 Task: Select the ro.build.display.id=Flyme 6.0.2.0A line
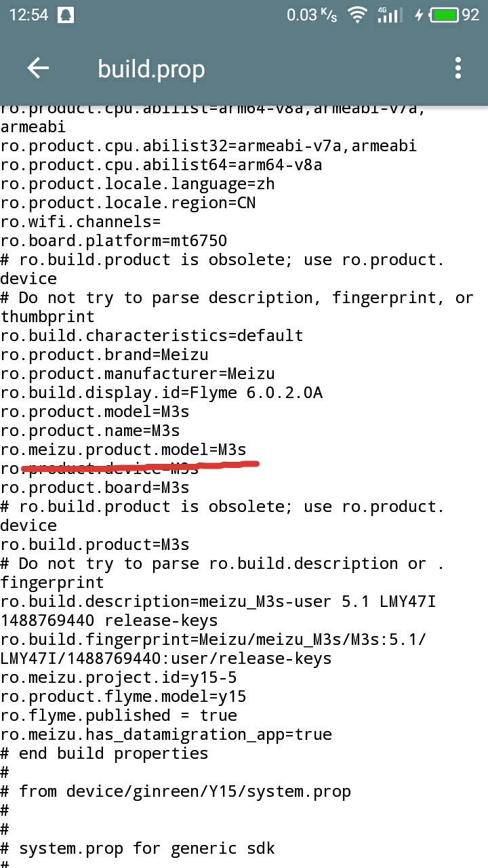click(x=161, y=393)
